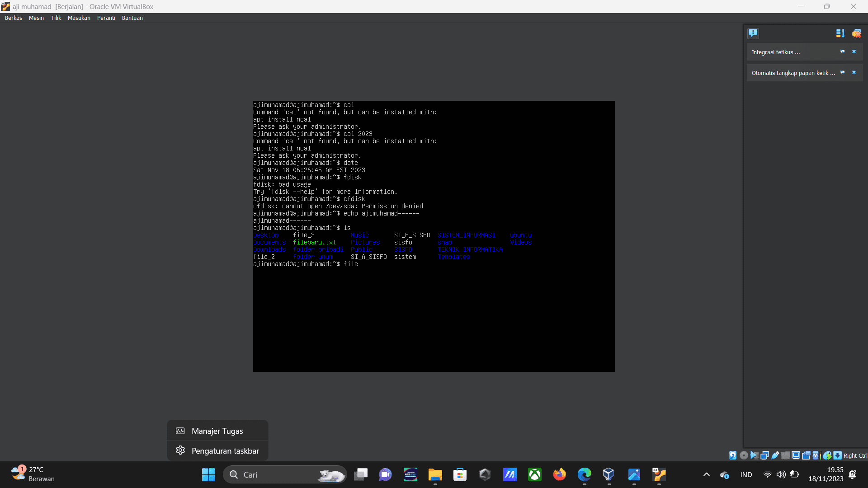Open the Peranti menu
Viewport: 868px width, 488px height.
click(106, 18)
